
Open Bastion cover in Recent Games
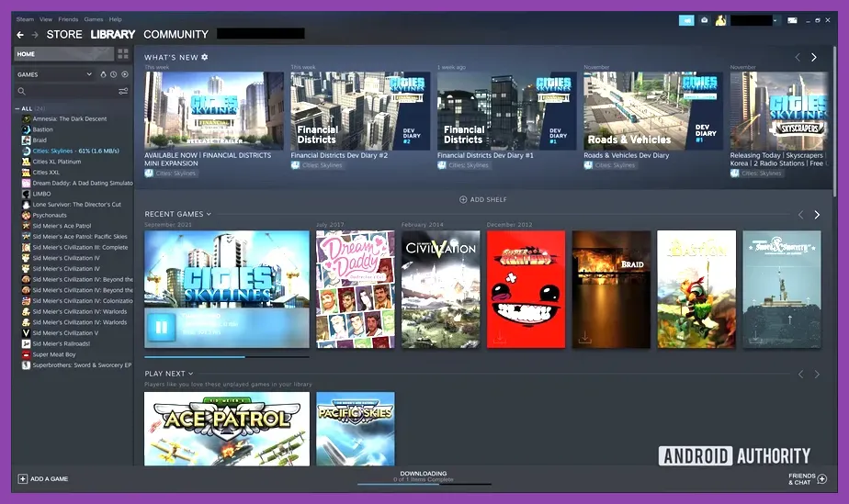point(696,289)
